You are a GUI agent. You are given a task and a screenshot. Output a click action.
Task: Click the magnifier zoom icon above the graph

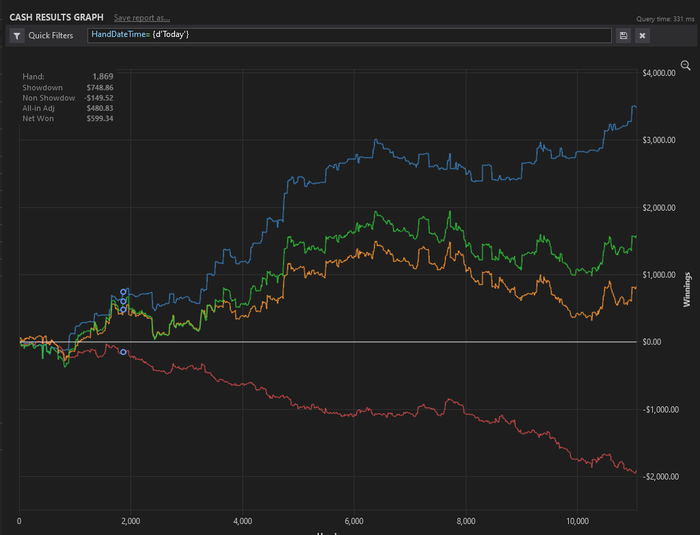(686, 65)
